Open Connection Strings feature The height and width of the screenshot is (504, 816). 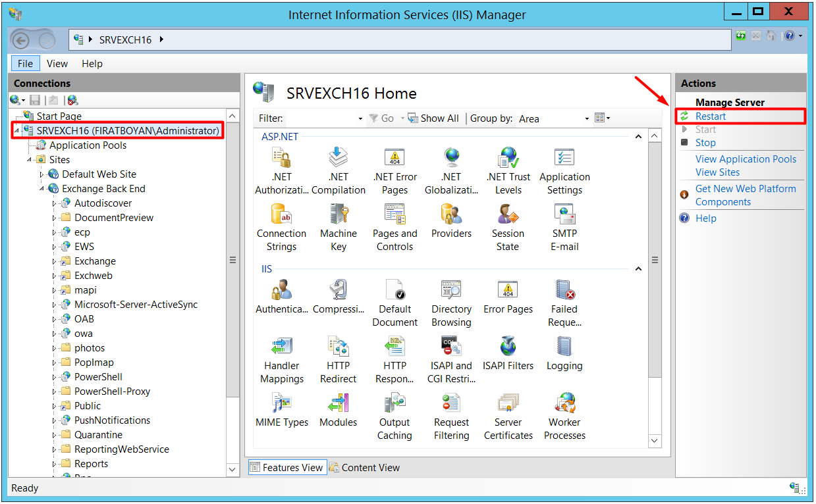pos(282,226)
